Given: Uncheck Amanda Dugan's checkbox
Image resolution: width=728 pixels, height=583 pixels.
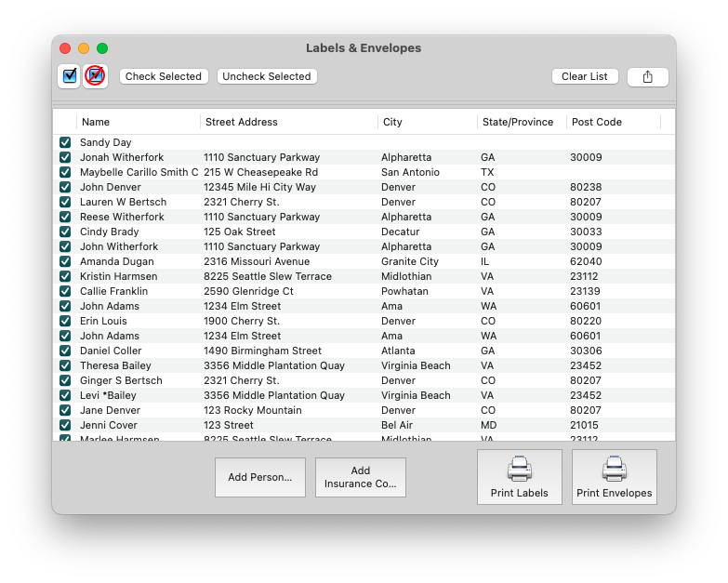Looking at the screenshot, I should [x=65, y=261].
